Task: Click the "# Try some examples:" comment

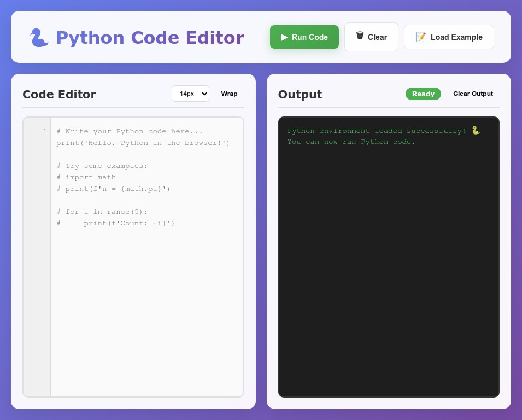Action: point(102,166)
